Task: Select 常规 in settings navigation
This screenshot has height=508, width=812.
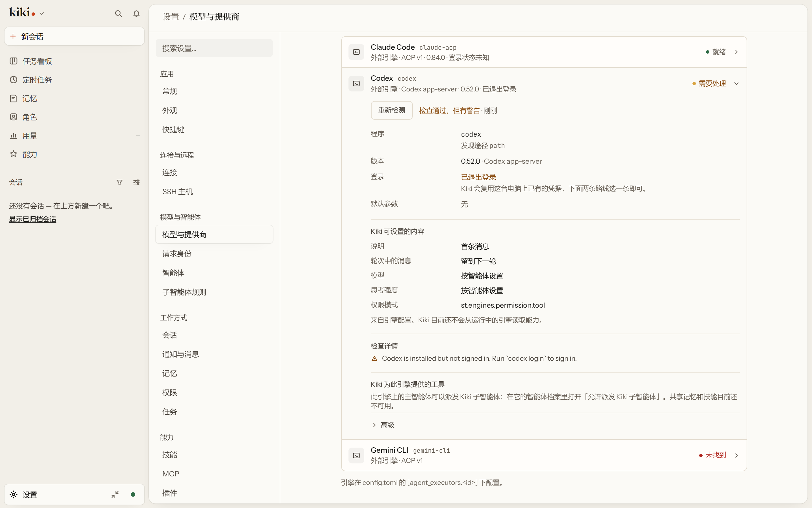Action: [x=214, y=91]
